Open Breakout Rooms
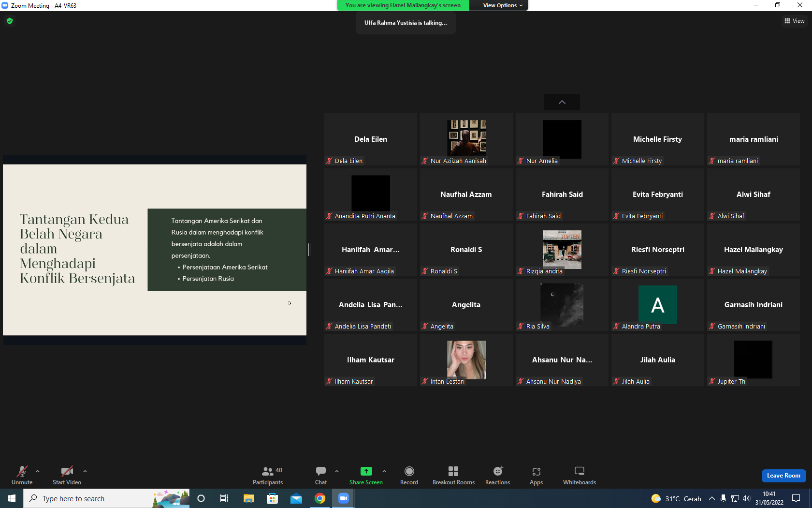 click(453, 476)
